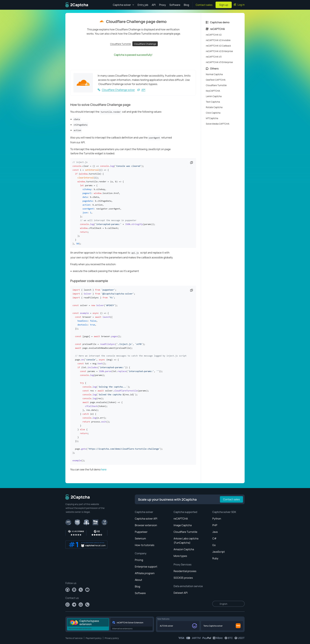
Task: Switch to the Cloudflare Turnstile tab
Action: click(120, 44)
